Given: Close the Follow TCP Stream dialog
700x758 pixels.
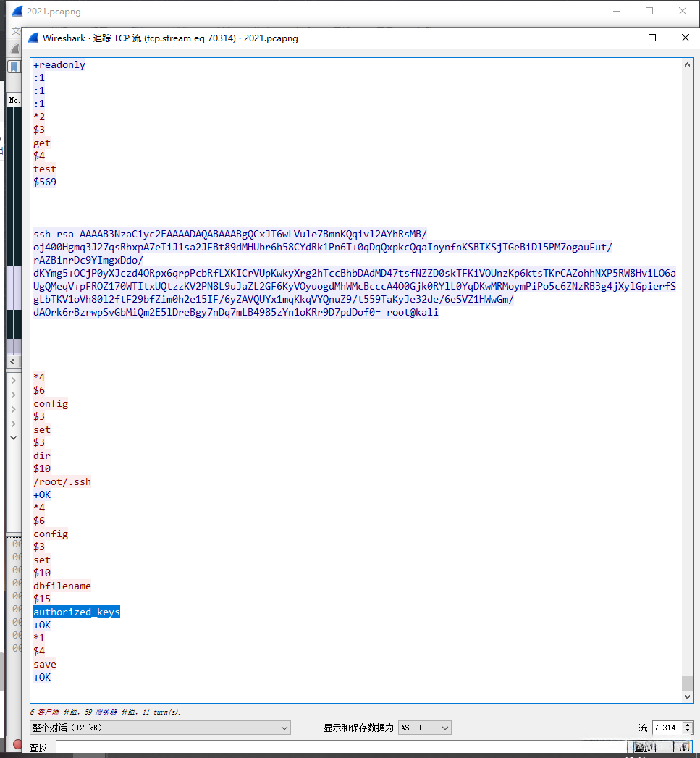Looking at the screenshot, I should tap(685, 38).
